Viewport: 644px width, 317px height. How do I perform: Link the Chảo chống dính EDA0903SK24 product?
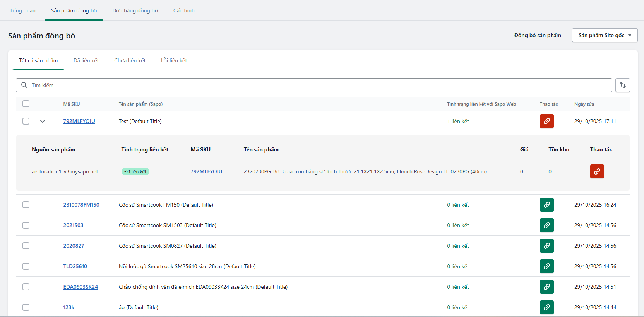[x=546, y=287]
